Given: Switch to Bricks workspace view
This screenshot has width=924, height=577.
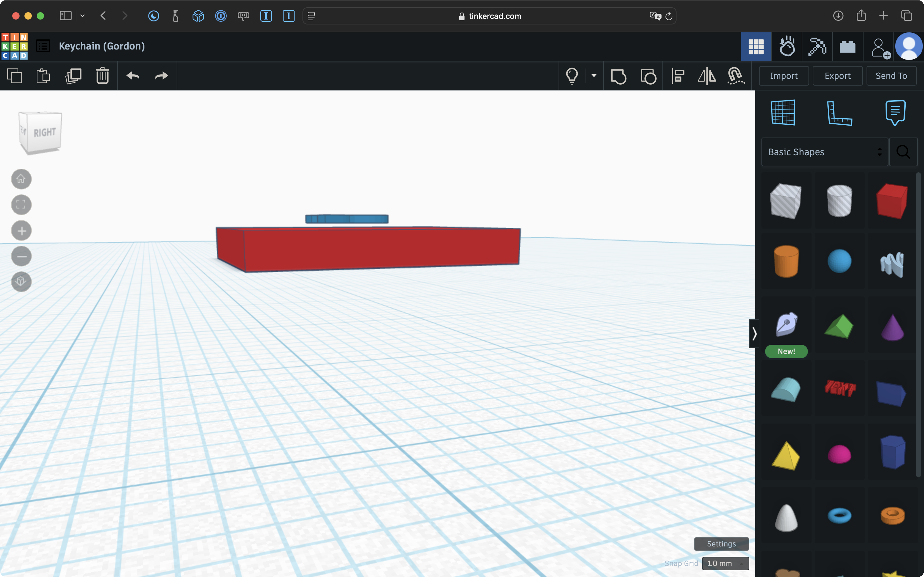Looking at the screenshot, I should click(x=847, y=46).
